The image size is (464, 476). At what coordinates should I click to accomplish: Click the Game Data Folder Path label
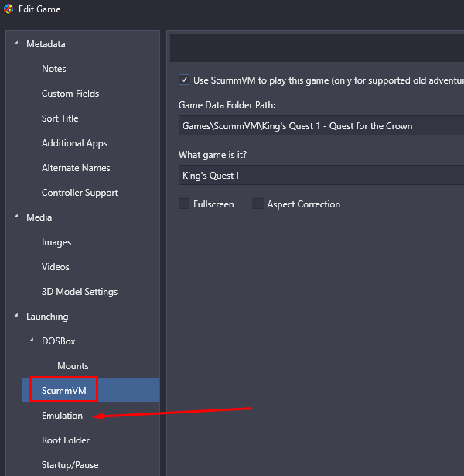pyautogui.click(x=227, y=105)
